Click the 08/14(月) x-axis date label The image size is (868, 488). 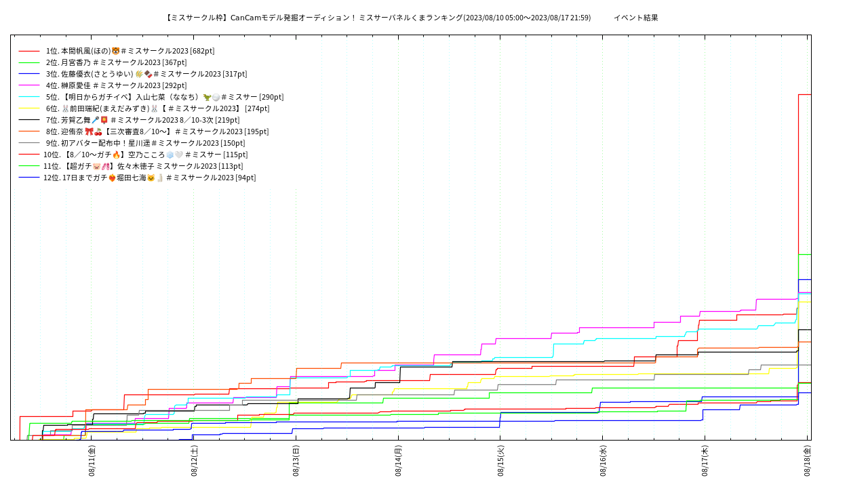click(398, 461)
